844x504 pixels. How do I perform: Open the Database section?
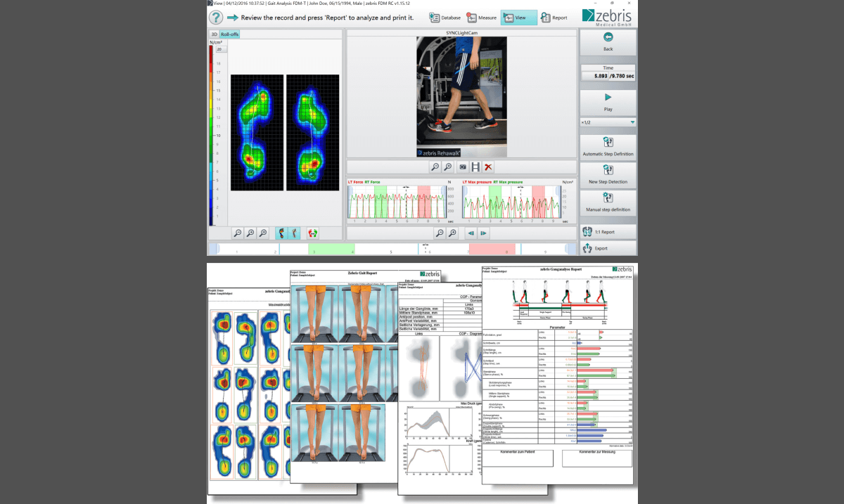[445, 18]
